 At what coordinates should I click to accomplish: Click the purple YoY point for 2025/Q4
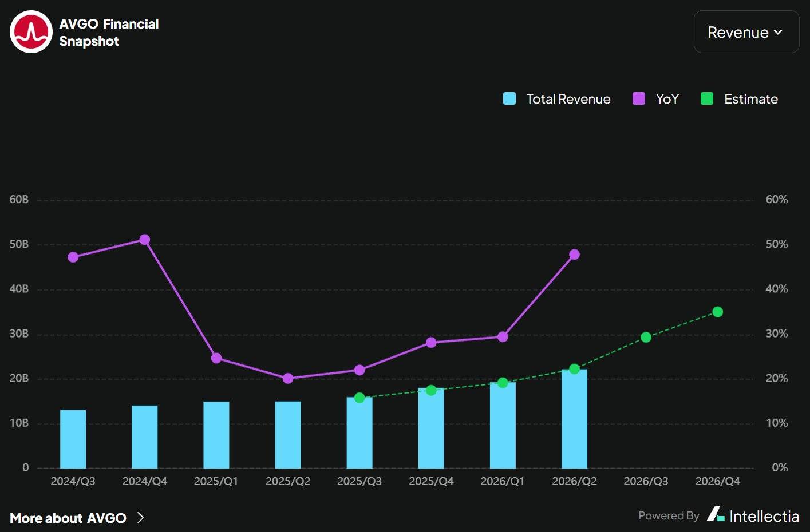(x=431, y=343)
